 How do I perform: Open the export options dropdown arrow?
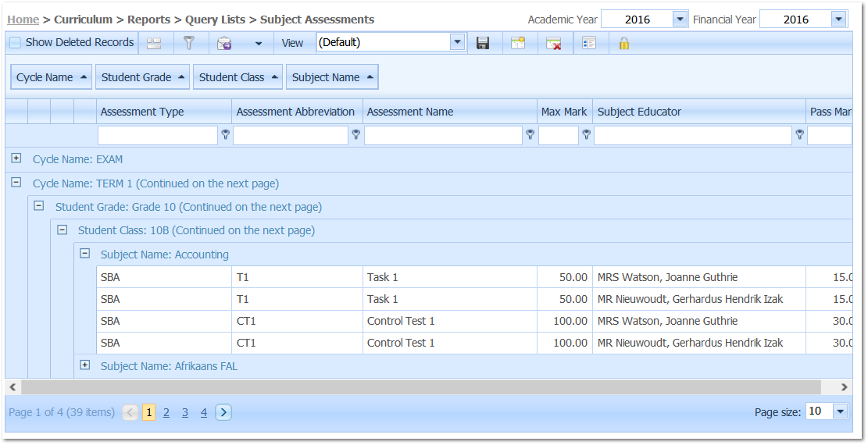[x=258, y=43]
